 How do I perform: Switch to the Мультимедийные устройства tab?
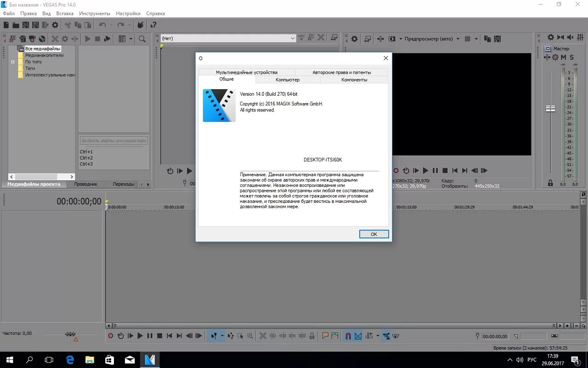tap(247, 72)
